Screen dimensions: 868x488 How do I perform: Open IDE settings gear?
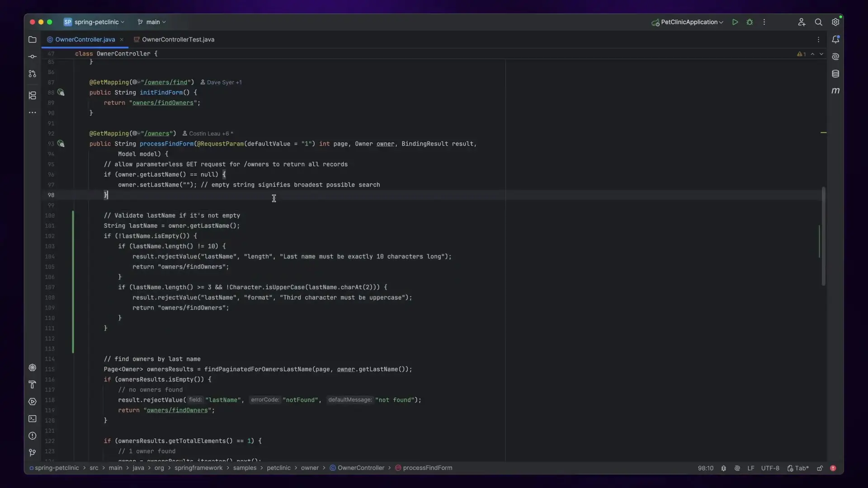[835, 22]
